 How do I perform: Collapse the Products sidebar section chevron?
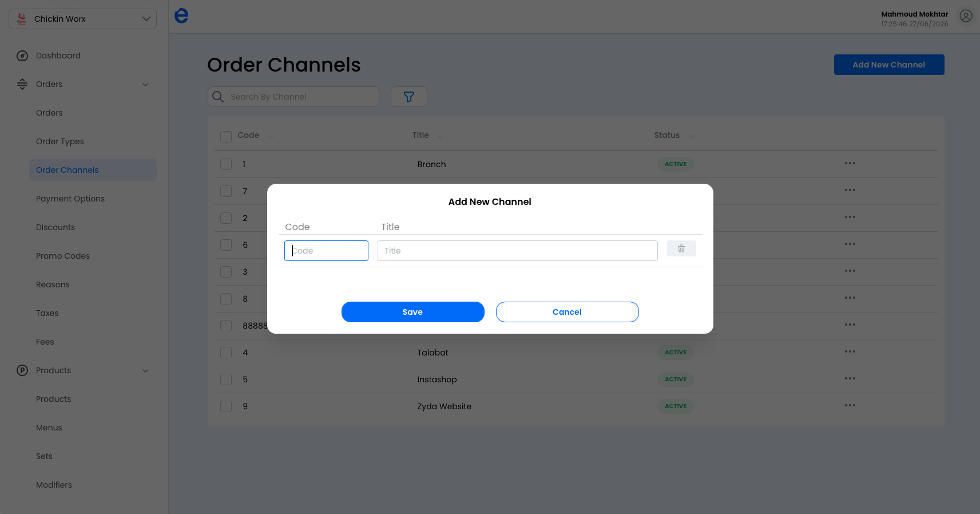[x=145, y=371]
